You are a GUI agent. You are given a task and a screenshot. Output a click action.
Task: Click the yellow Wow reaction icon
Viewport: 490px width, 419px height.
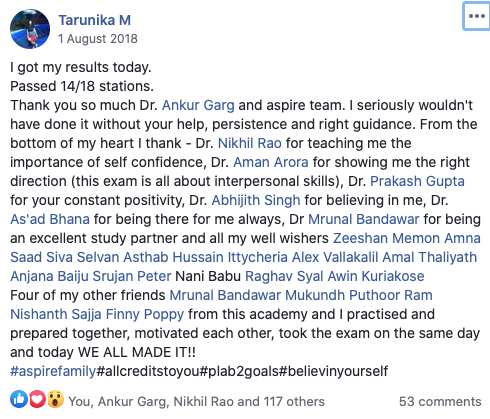tap(55, 399)
